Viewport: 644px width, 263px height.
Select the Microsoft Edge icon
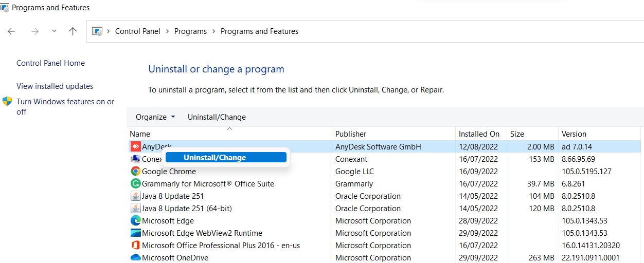(x=135, y=221)
